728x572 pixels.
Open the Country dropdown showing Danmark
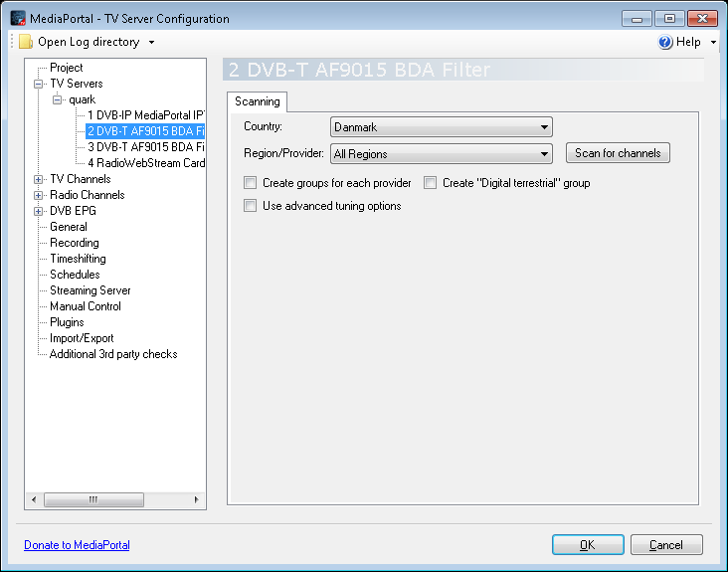441,126
